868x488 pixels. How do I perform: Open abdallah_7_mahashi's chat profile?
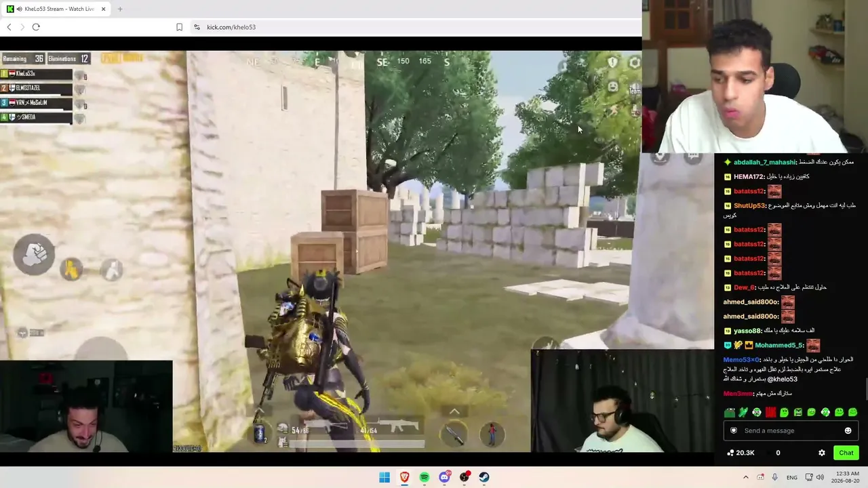(x=765, y=163)
